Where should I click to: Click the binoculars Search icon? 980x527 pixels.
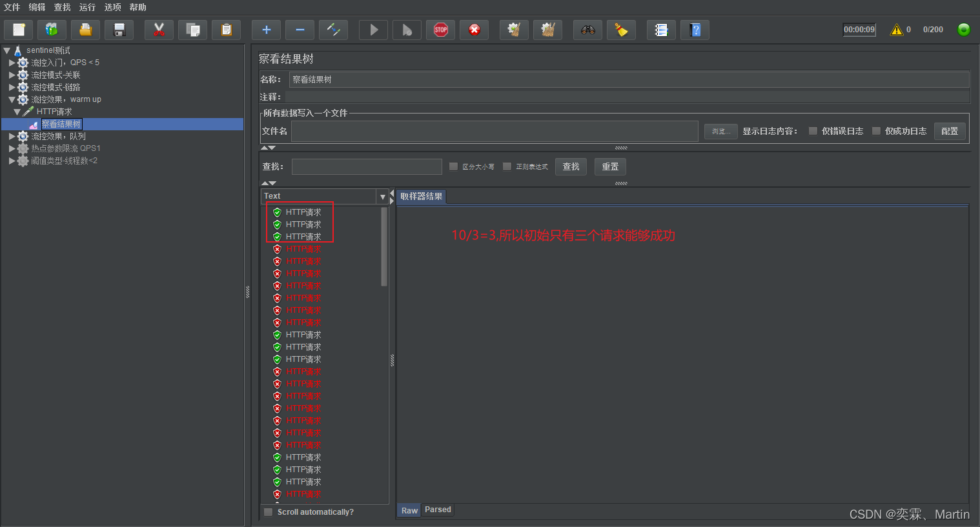point(587,30)
